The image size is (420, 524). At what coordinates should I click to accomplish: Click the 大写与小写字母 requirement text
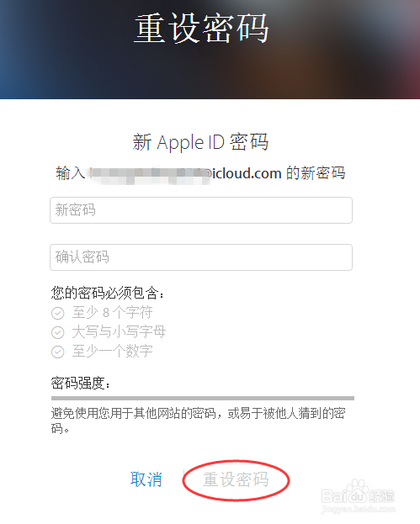pos(119,332)
